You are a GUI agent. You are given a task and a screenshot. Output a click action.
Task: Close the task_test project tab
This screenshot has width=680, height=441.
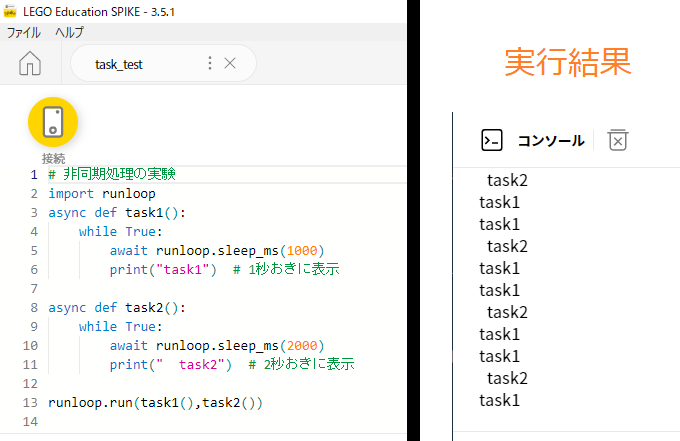click(x=230, y=63)
